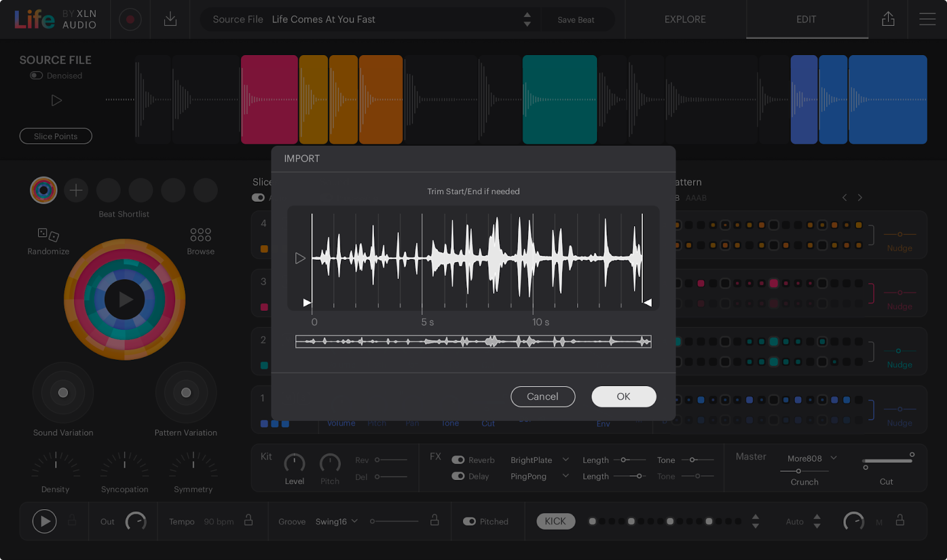Click the import download icon
Viewport: 947px width, 560px height.
(x=170, y=20)
